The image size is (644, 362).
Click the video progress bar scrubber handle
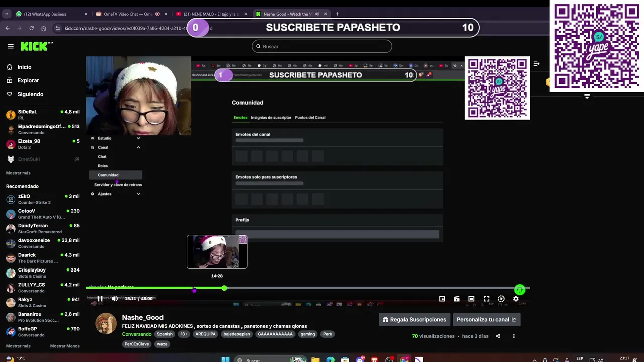pos(224,288)
